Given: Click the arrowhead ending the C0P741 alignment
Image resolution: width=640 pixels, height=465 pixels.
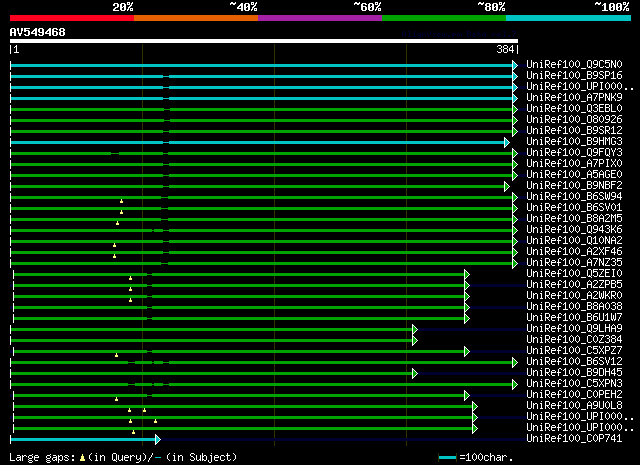Looking at the screenshot, I should click(158, 440).
